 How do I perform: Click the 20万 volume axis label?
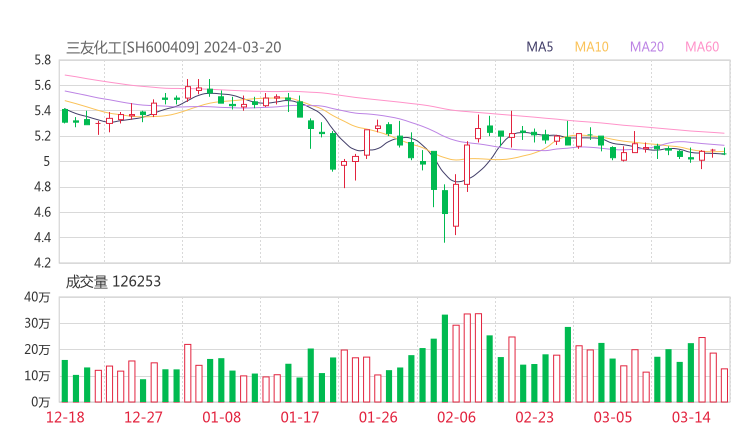(37, 350)
